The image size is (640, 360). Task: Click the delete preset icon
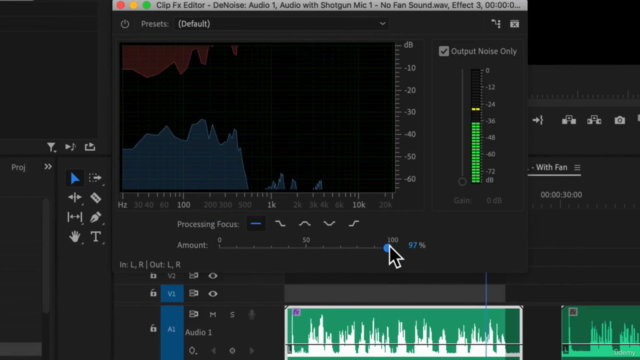click(515, 24)
